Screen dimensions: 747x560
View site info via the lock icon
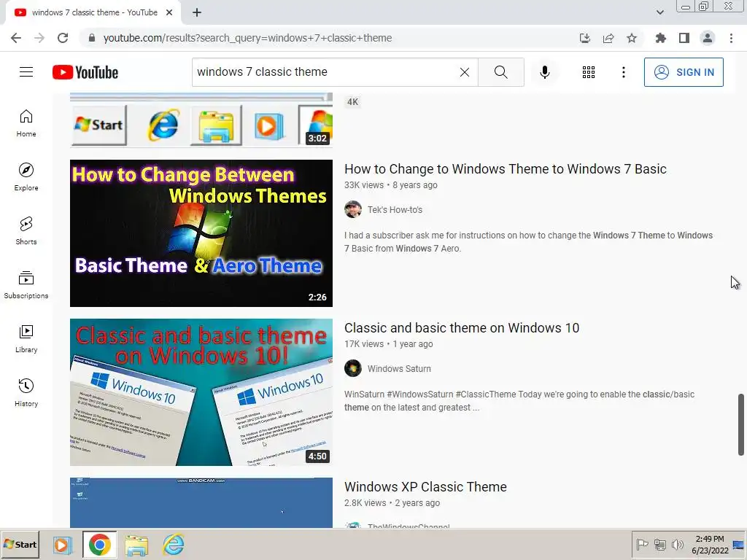tap(92, 38)
